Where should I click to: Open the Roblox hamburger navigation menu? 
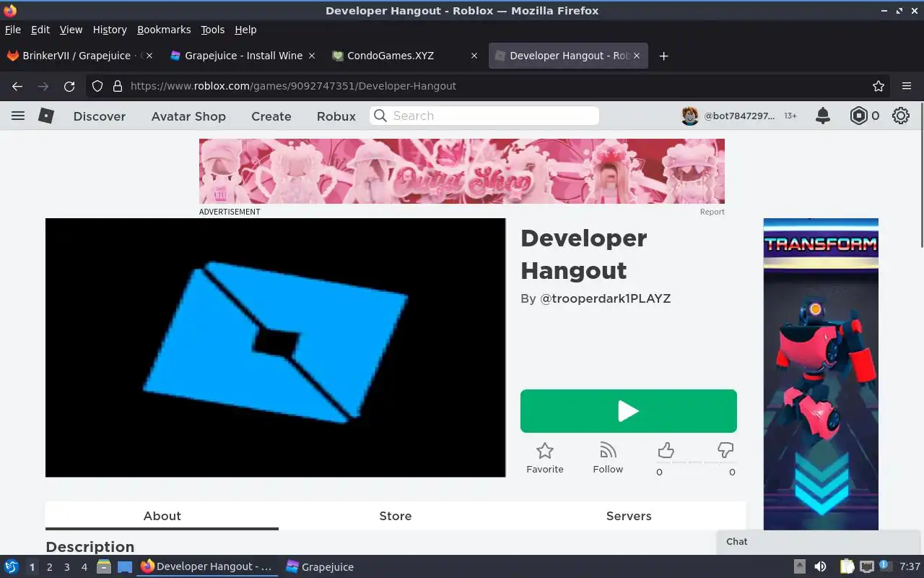[x=18, y=116]
